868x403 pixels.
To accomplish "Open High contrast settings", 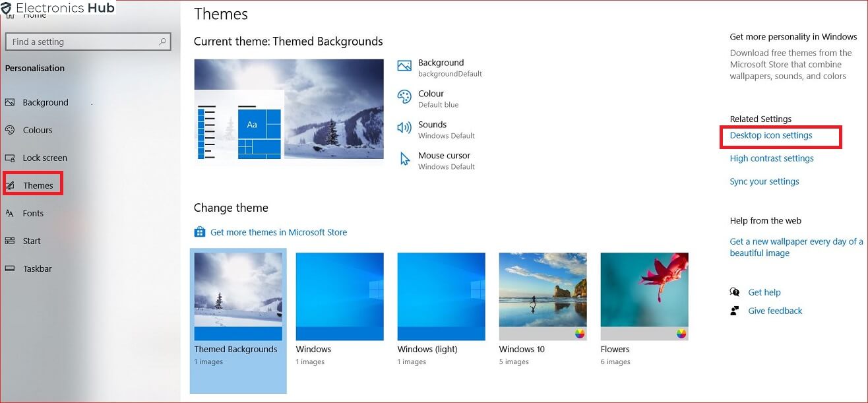I will pos(771,158).
